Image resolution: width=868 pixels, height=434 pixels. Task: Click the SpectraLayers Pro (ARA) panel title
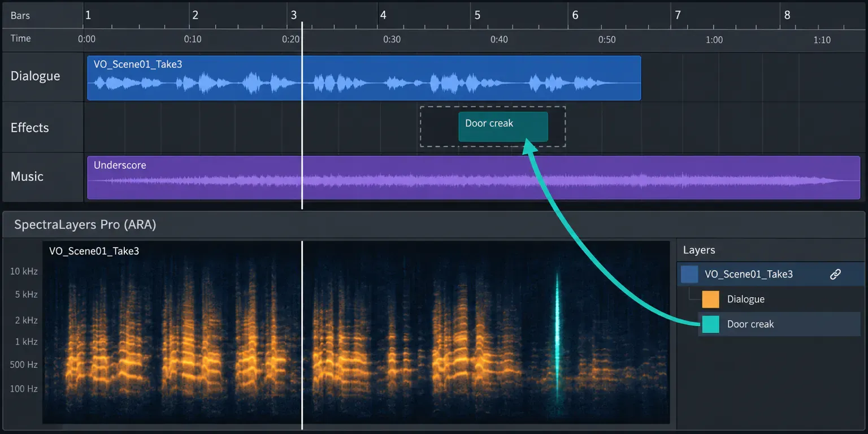coord(85,224)
